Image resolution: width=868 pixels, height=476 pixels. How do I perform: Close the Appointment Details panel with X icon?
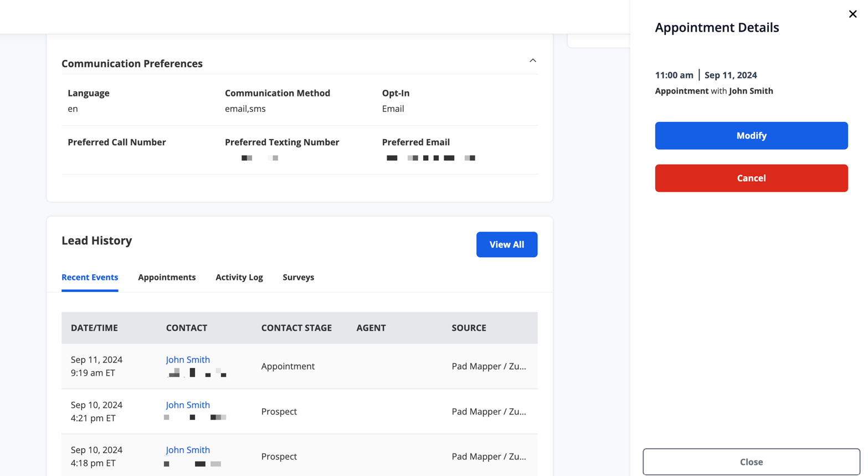(x=852, y=14)
